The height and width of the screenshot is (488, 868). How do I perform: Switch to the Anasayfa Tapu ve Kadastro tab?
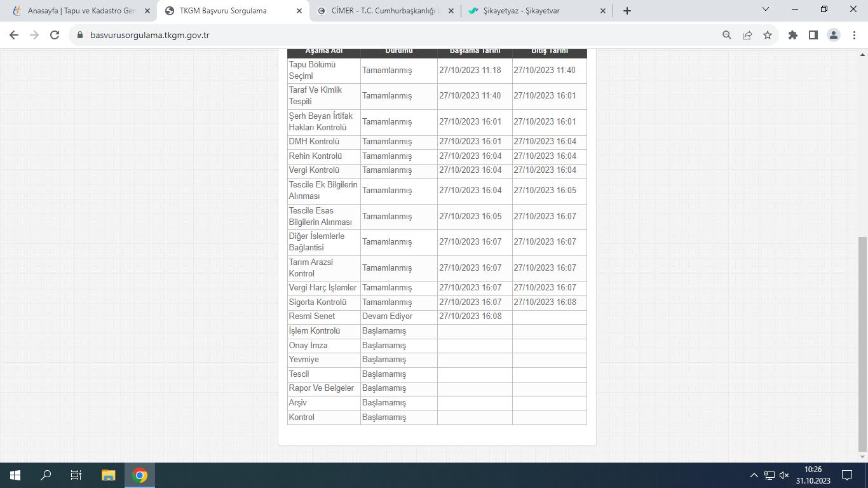click(80, 11)
